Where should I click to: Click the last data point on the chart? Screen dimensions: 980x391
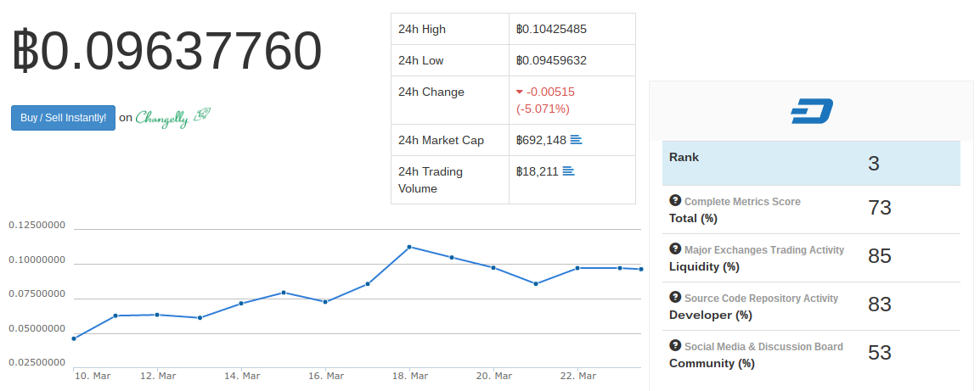coord(640,269)
